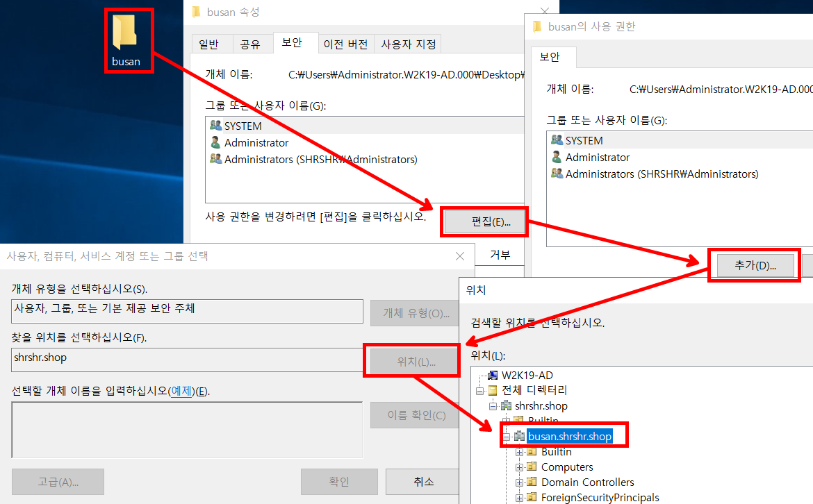
Task: Click the 개체 유형(O)... button
Action: (x=415, y=313)
